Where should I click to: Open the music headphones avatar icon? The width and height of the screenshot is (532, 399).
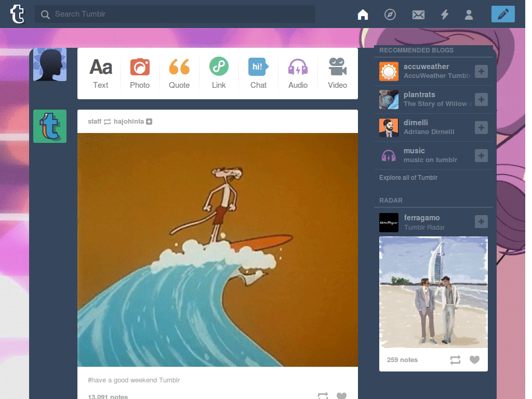(x=389, y=156)
